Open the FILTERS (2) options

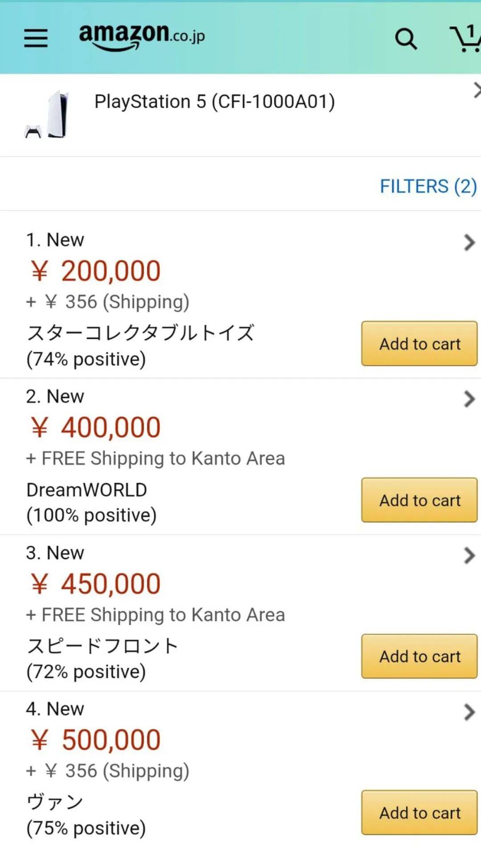point(428,186)
